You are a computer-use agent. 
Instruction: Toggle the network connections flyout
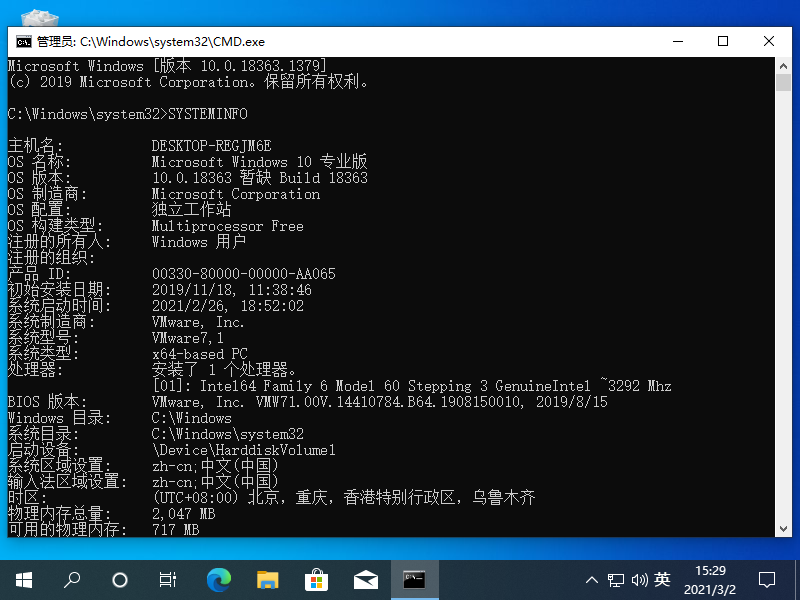[616, 579]
